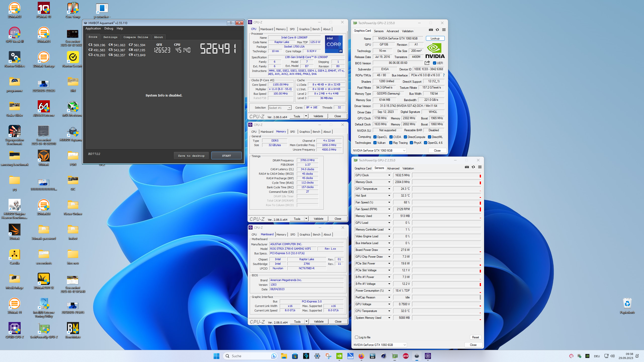Open the 3DMark2001 SE desktop icon
644x362 pixels.
(x=44, y=281)
